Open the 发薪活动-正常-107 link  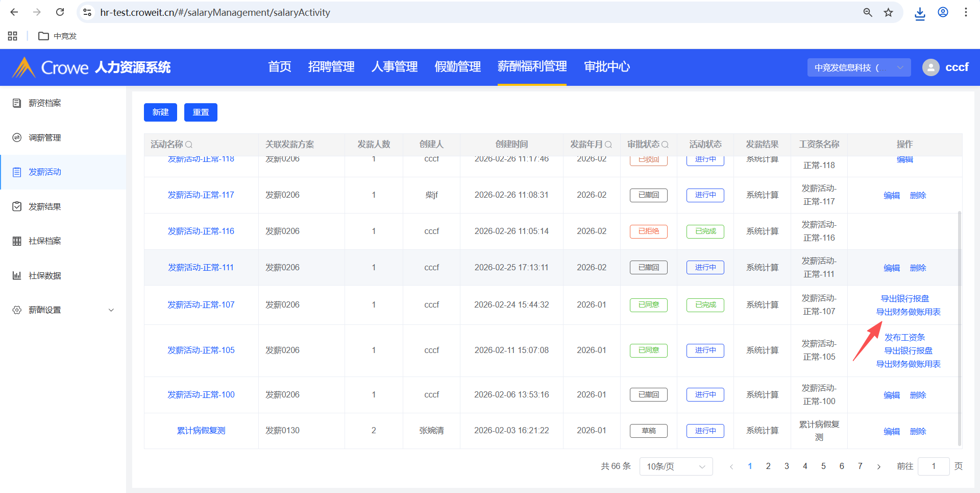tap(201, 305)
